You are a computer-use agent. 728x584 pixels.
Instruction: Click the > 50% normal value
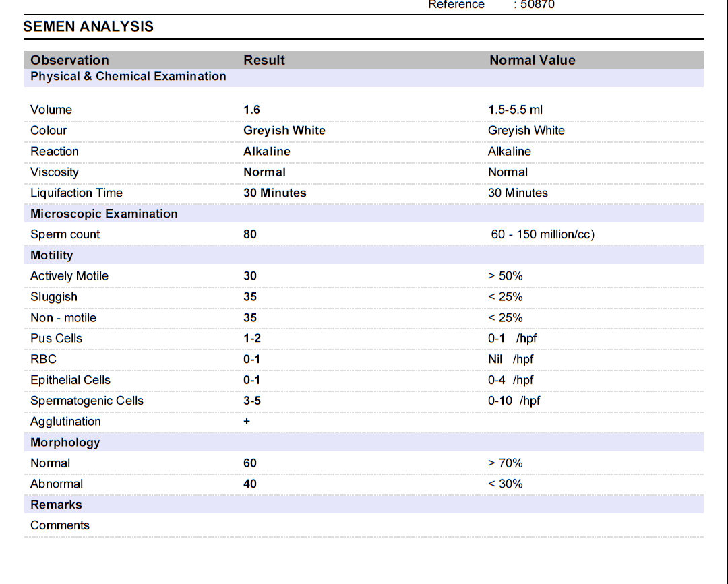tap(505, 276)
